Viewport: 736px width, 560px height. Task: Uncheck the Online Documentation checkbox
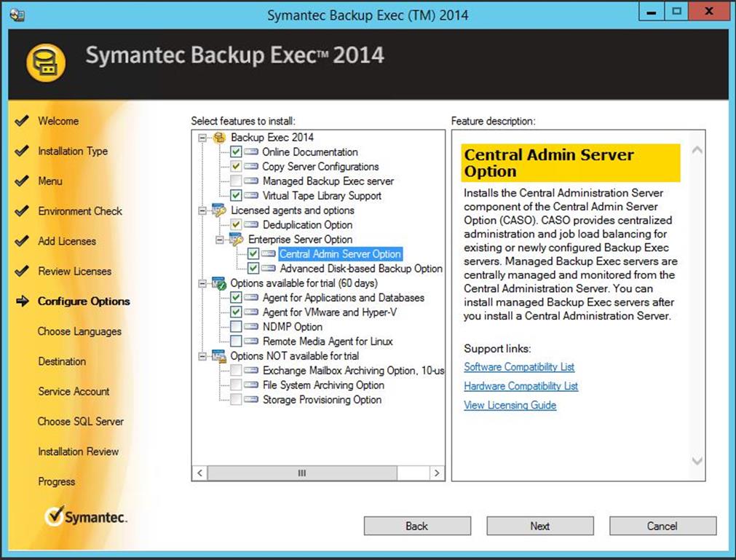tap(236, 152)
